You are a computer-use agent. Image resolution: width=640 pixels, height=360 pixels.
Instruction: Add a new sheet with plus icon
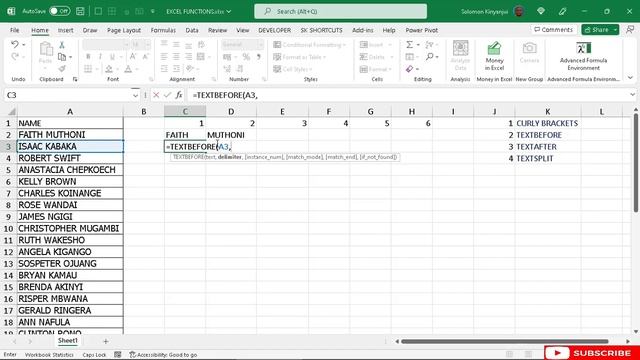106,341
